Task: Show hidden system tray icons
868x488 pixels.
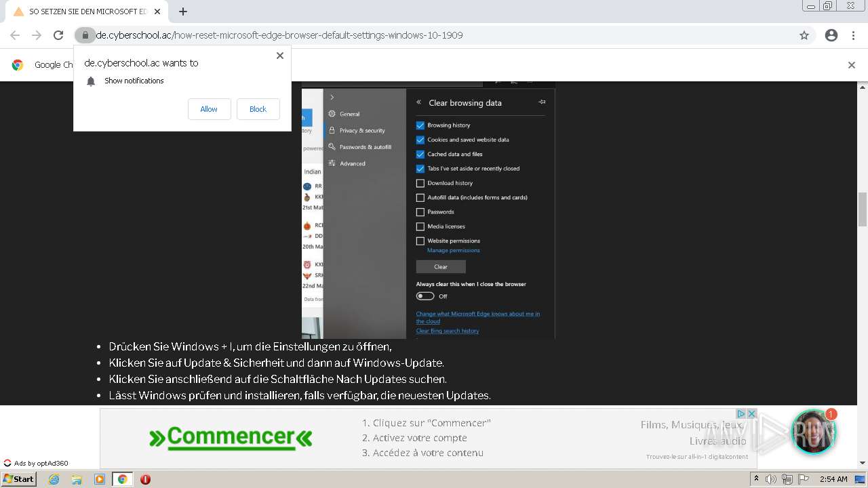Action: tap(756, 479)
